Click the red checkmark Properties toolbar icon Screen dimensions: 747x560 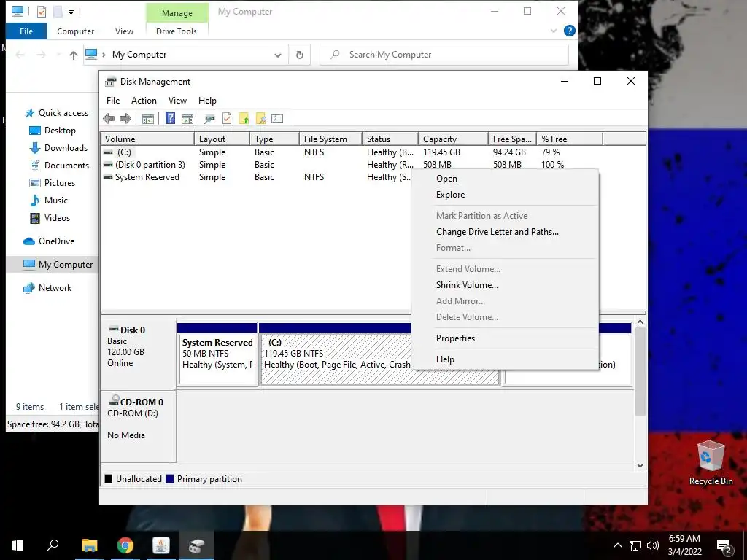tap(227, 118)
